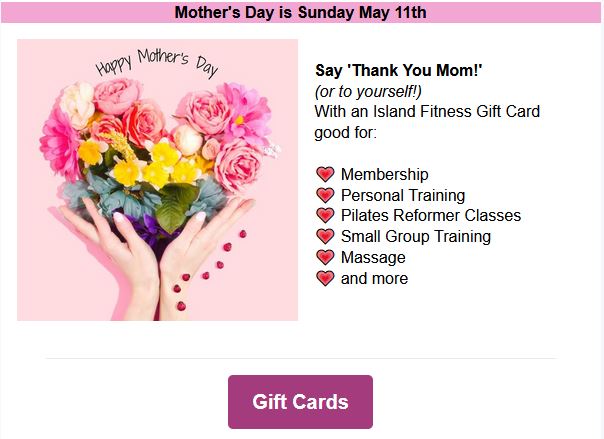The height and width of the screenshot is (439, 604).
Task: Click the Massage list item text
Action: [x=373, y=257]
